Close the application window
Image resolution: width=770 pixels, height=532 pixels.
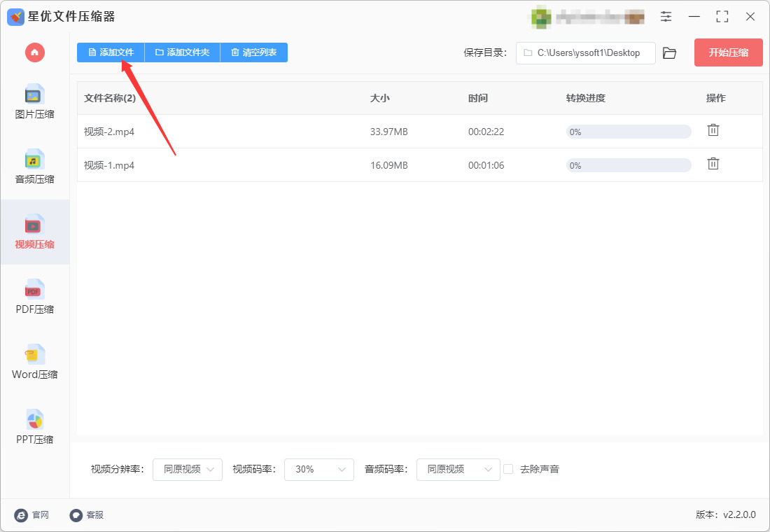point(750,17)
